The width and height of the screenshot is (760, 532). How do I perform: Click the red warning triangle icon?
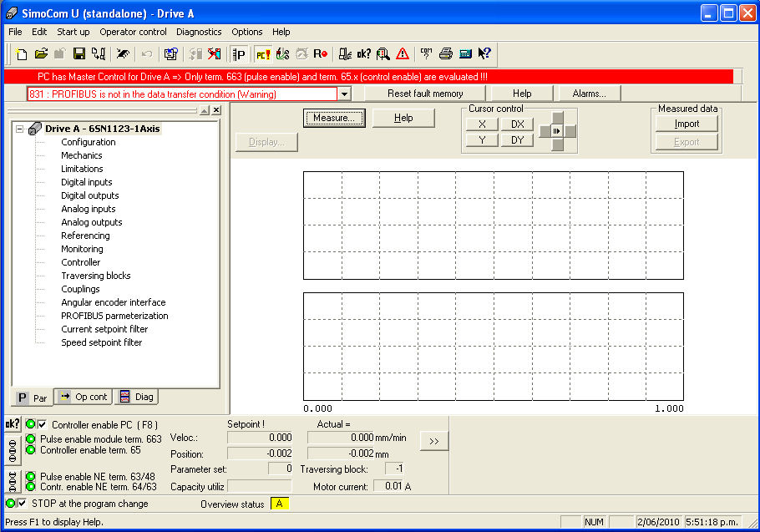[403, 53]
